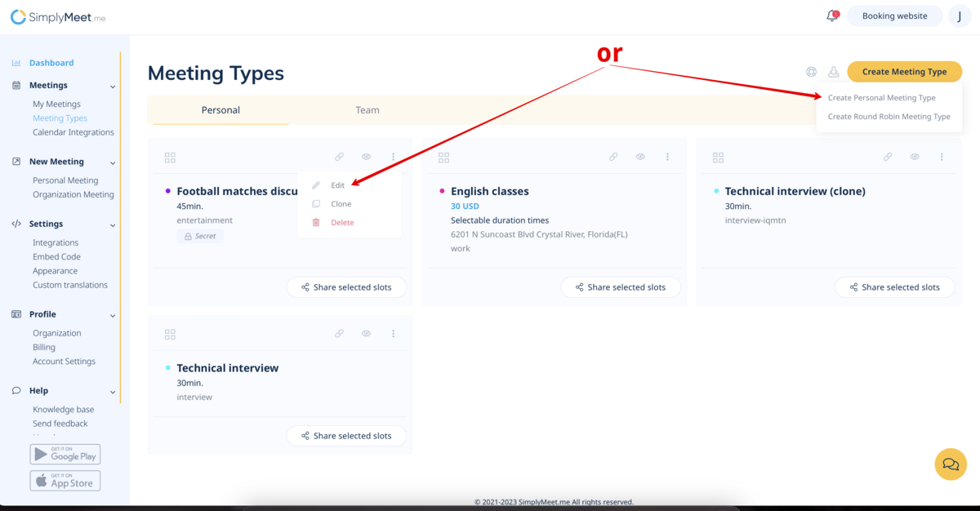Click the Google Play store badge

(x=65, y=455)
